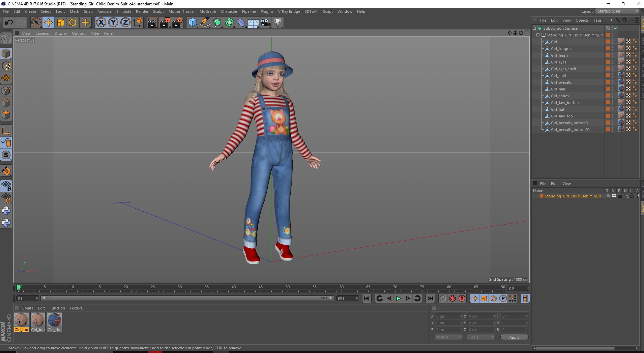The height and width of the screenshot is (353, 644).
Task: Toggle visibility dots for Girl_hat
Action: tap(613, 109)
